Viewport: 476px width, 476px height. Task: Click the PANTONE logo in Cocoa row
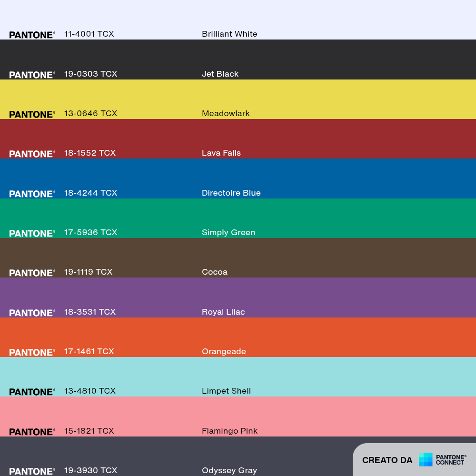pyautogui.click(x=32, y=273)
